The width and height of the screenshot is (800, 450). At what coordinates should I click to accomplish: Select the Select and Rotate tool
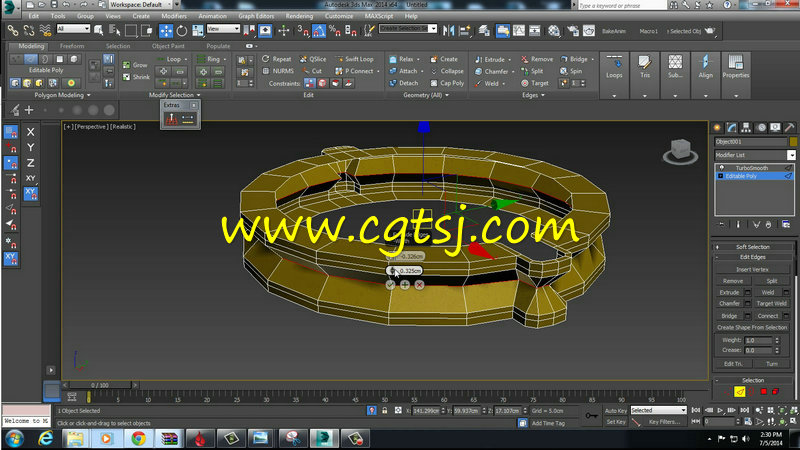pos(182,31)
